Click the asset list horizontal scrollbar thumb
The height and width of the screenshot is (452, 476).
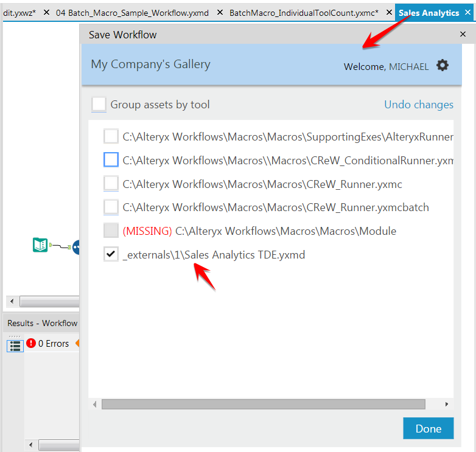tap(263, 405)
